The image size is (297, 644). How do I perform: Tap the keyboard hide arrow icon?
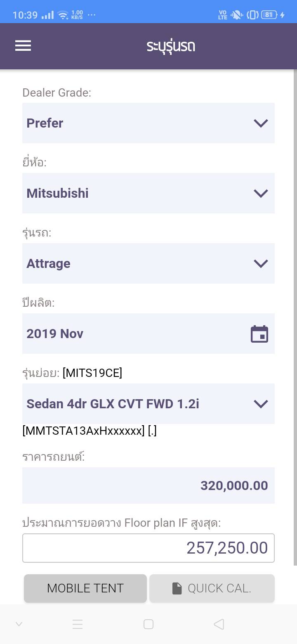[x=19, y=624]
